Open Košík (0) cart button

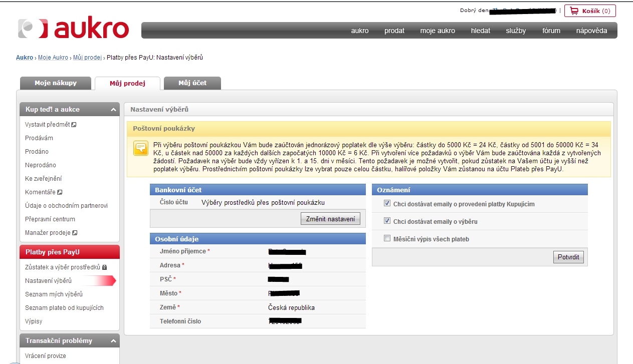pos(590,11)
